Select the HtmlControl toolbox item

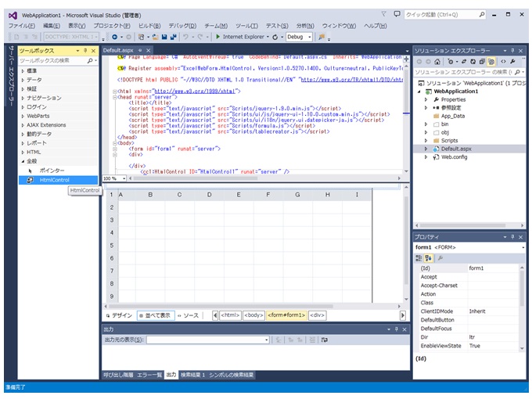[x=58, y=180]
